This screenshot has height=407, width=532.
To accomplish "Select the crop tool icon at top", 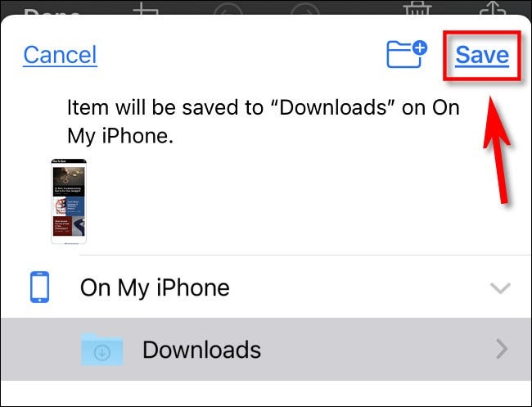I will coord(145,8).
